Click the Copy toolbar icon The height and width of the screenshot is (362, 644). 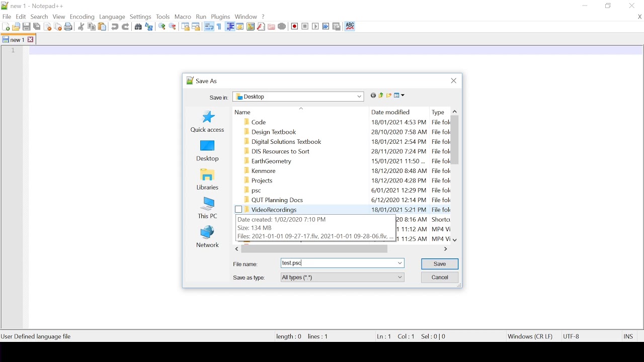coord(92,27)
